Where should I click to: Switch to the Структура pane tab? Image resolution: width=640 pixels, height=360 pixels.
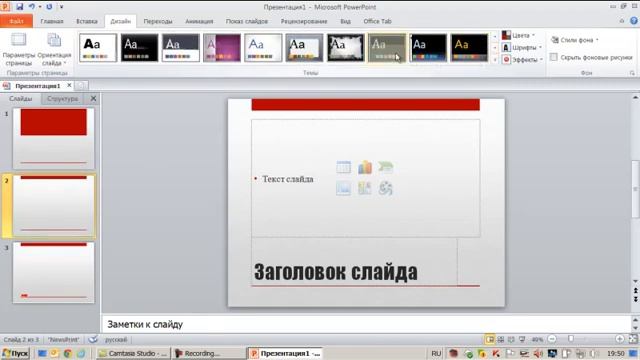click(x=62, y=99)
